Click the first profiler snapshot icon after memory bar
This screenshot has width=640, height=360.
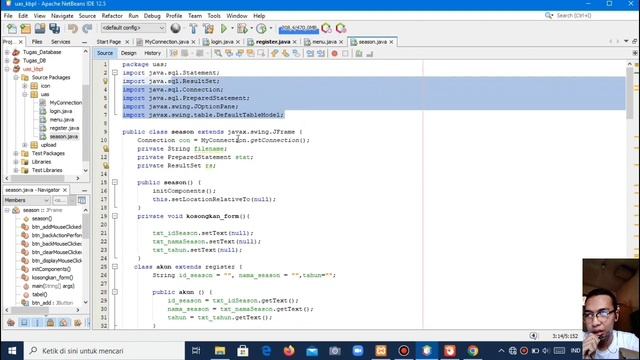[x=327, y=28]
